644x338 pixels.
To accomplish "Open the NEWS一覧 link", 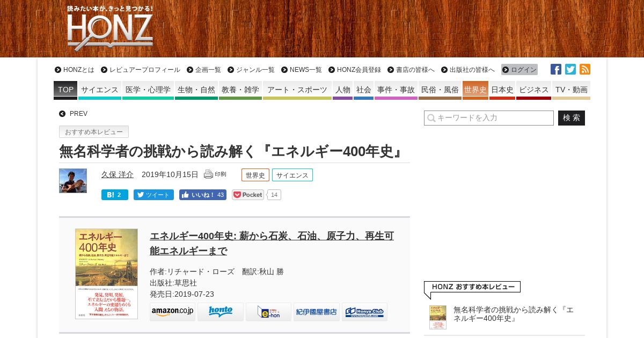I will tap(302, 70).
